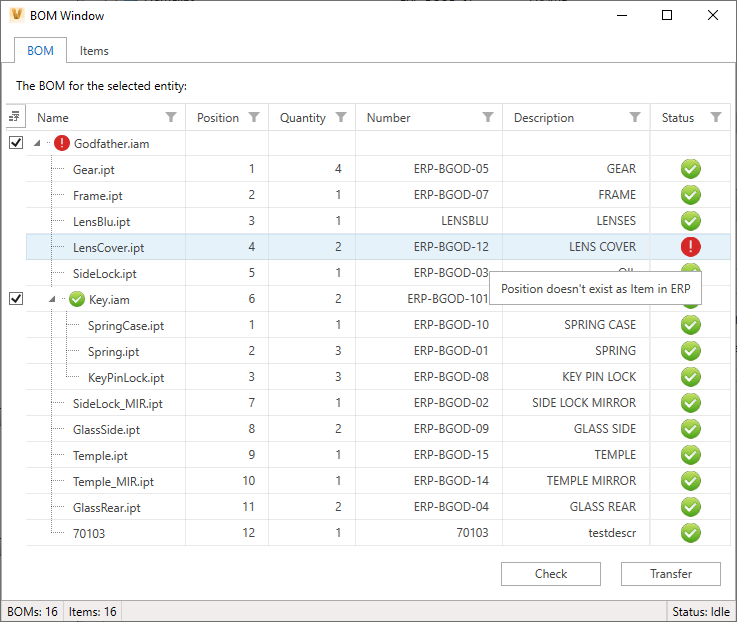
Task: Open the column chooser icon beside Name header
Action: click(15, 116)
